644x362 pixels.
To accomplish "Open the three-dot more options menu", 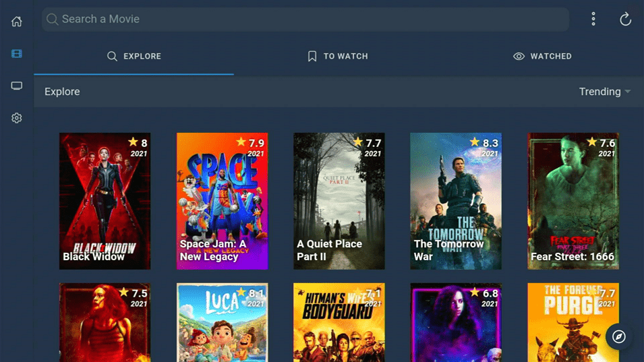I will [593, 19].
